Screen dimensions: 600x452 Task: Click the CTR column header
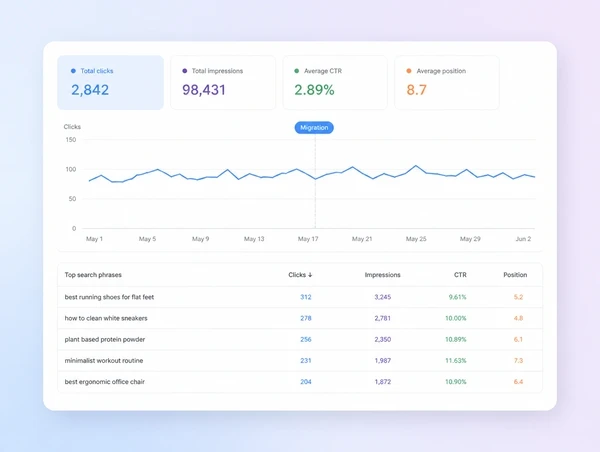pyautogui.click(x=460, y=275)
